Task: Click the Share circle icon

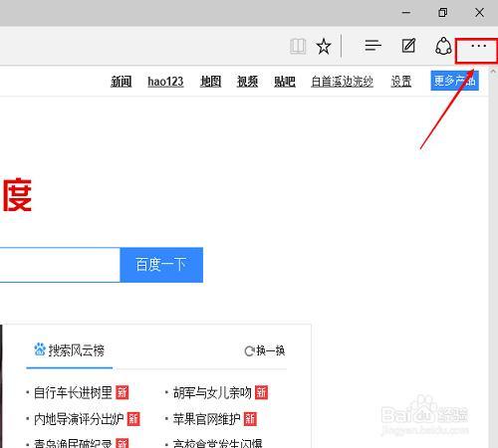Action: point(443,46)
